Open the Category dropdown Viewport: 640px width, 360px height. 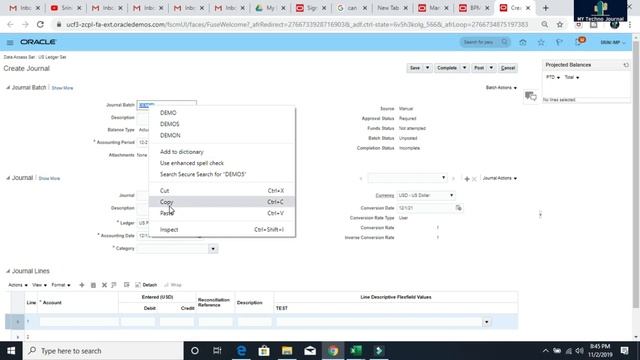[x=213, y=249]
